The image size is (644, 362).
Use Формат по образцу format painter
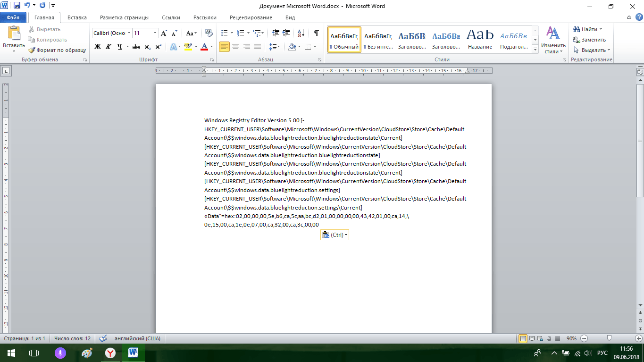(57, 50)
